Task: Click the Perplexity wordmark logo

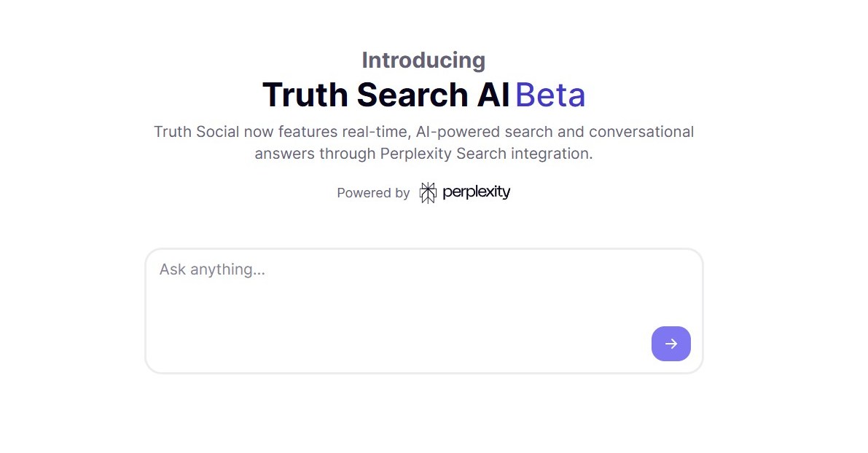Action: (x=475, y=192)
